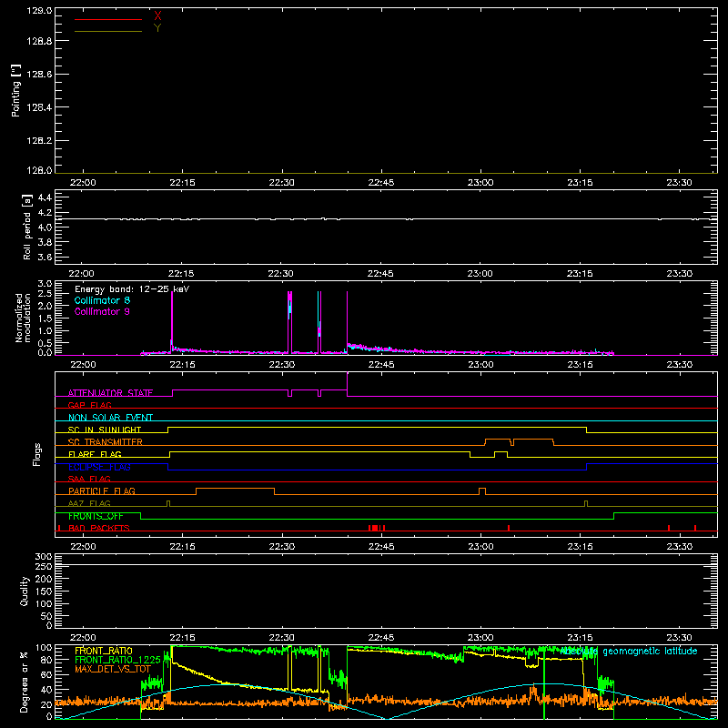This screenshot has width=728, height=728.
Task: Click the 100 tick on Quality axis
Action: pyautogui.click(x=44, y=604)
